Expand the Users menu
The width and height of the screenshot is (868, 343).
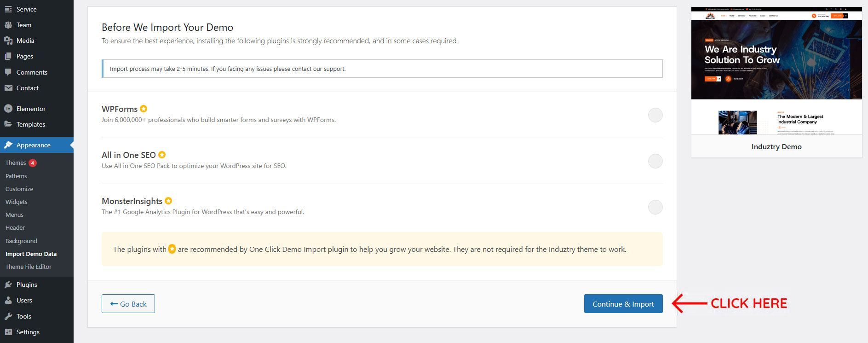24,301
